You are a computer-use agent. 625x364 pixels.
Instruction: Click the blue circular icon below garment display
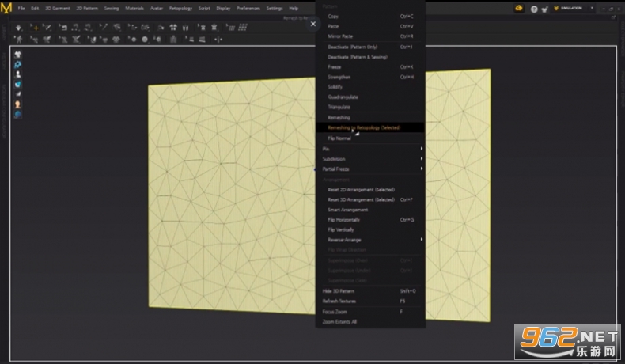tap(17, 65)
